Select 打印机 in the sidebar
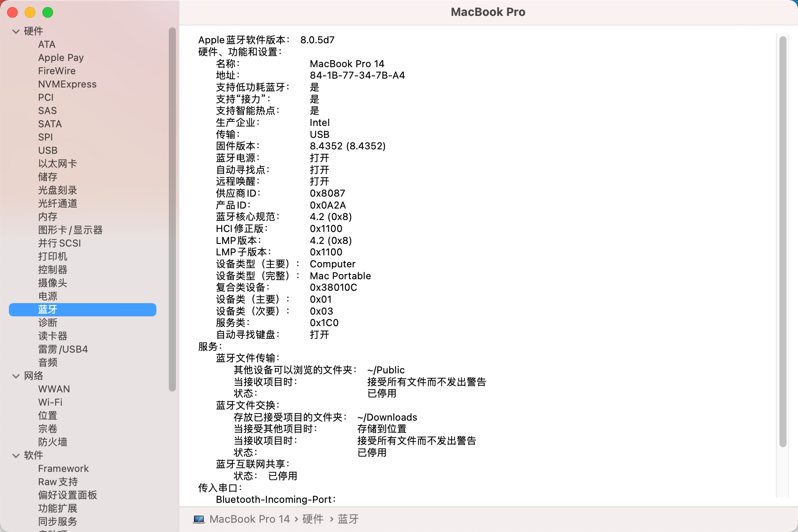 pyautogui.click(x=53, y=257)
